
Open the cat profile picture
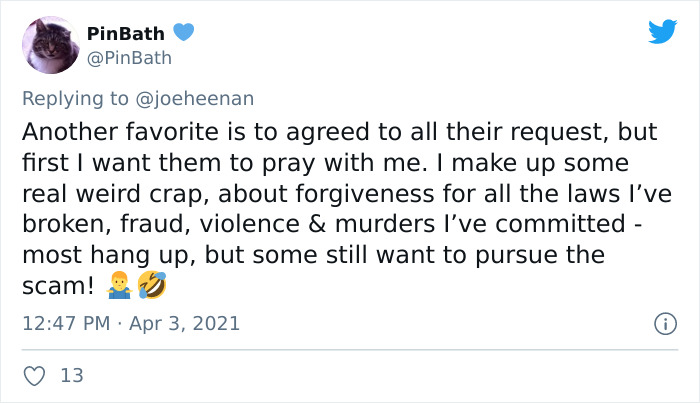[x=51, y=45]
